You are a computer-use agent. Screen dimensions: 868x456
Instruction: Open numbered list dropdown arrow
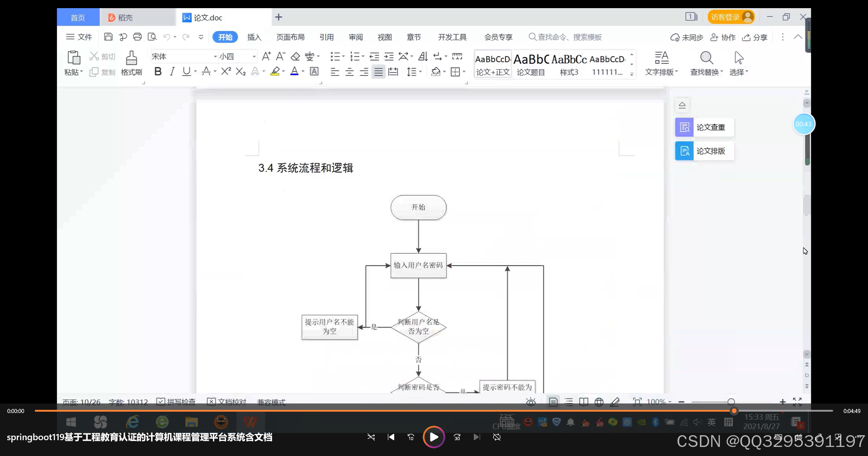point(363,57)
